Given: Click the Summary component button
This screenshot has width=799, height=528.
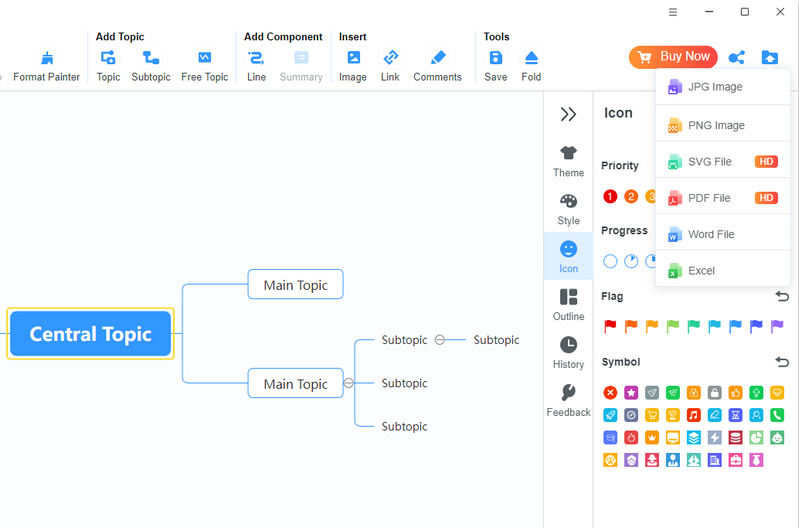Looking at the screenshot, I should [x=301, y=66].
